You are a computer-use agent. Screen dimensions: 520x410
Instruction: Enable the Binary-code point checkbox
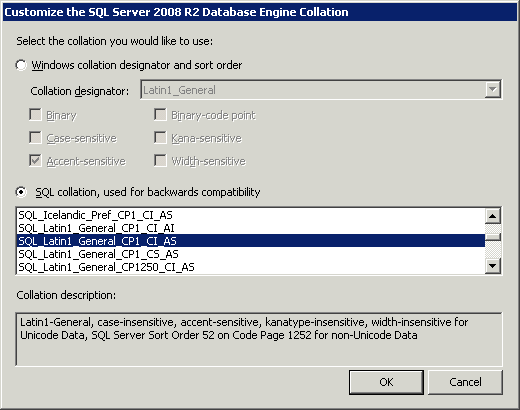click(x=160, y=115)
